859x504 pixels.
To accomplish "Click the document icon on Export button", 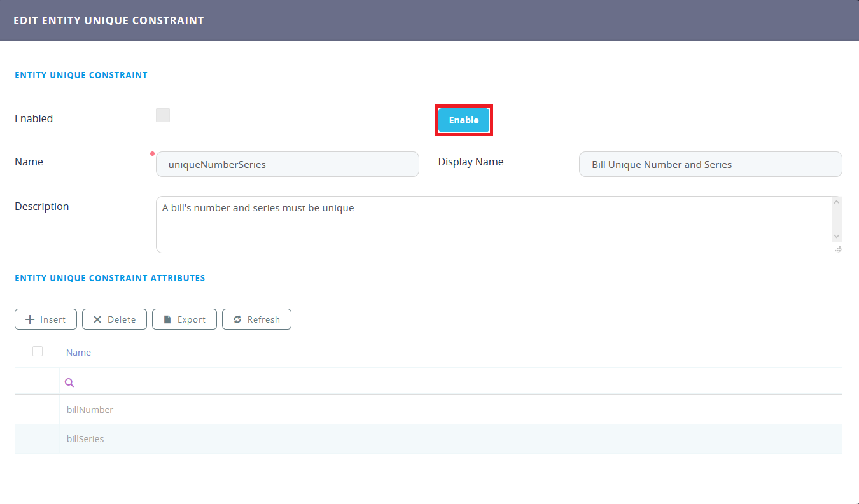I will [167, 319].
